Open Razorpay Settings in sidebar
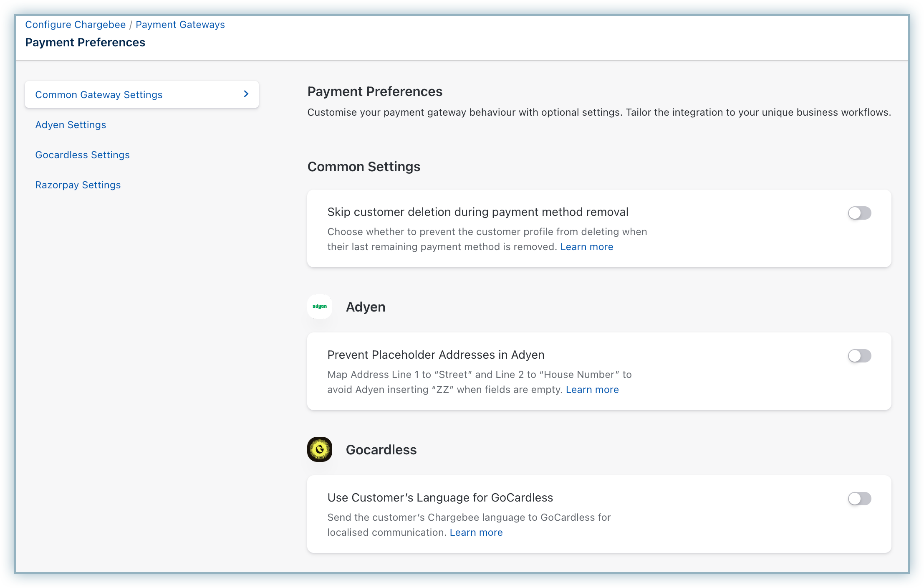 tap(78, 185)
